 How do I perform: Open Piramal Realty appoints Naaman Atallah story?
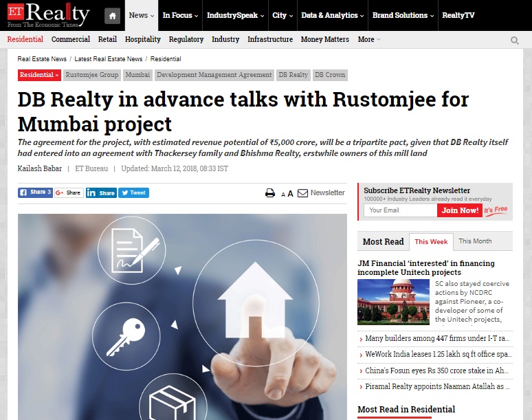coord(437,386)
